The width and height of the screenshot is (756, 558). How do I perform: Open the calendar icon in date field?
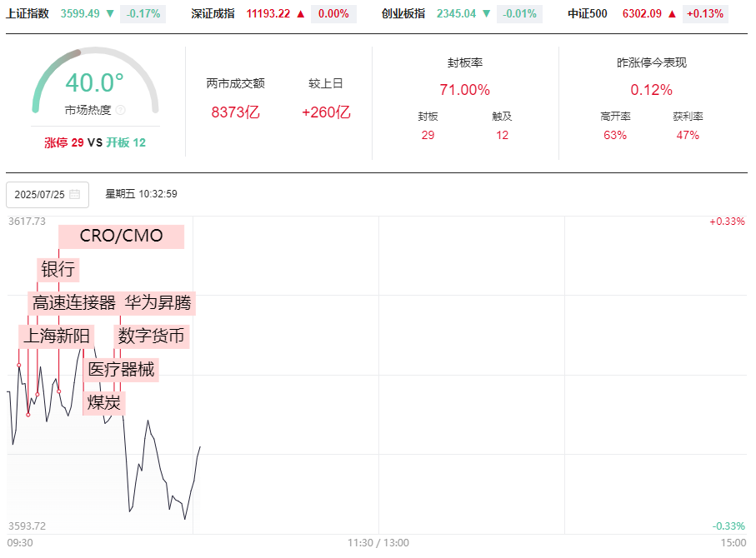pyautogui.click(x=75, y=194)
